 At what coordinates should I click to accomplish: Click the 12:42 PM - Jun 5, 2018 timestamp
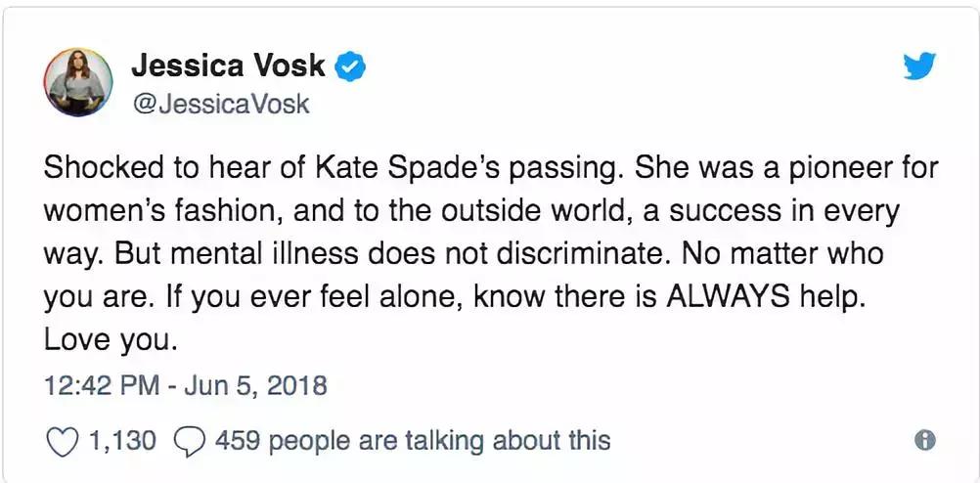pos(186,386)
